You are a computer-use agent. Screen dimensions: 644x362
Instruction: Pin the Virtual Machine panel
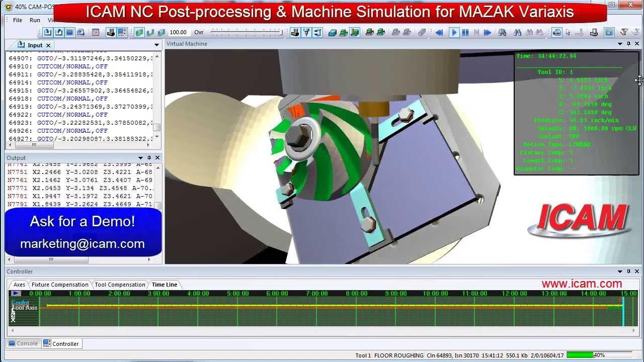pyautogui.click(x=628, y=44)
